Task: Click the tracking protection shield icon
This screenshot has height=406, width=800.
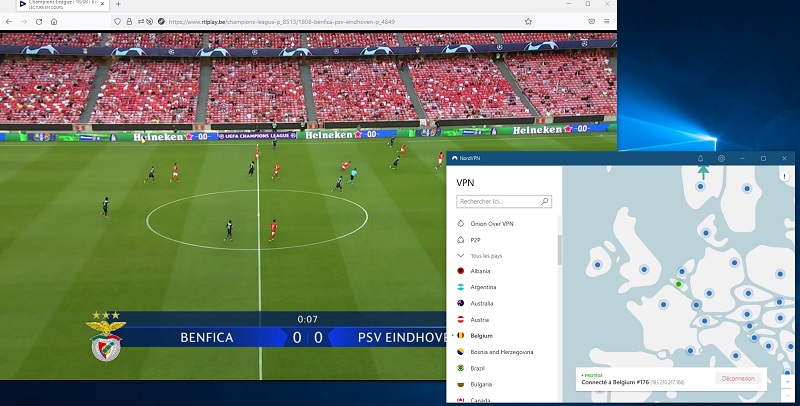Action: click(x=119, y=21)
